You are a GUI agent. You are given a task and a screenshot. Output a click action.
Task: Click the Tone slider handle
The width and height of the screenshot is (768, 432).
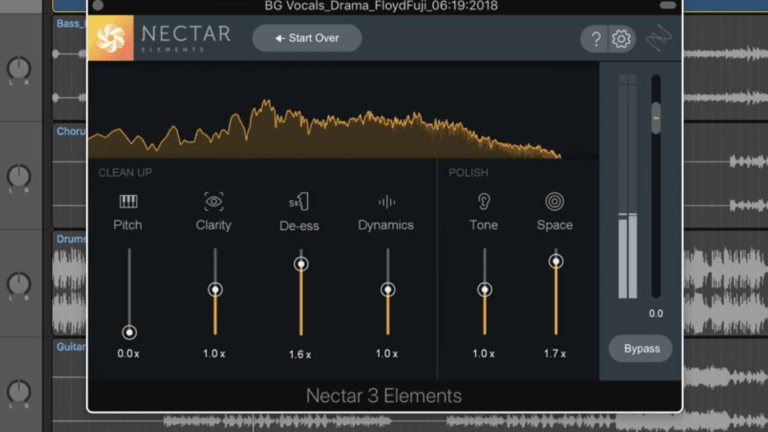pyautogui.click(x=484, y=290)
